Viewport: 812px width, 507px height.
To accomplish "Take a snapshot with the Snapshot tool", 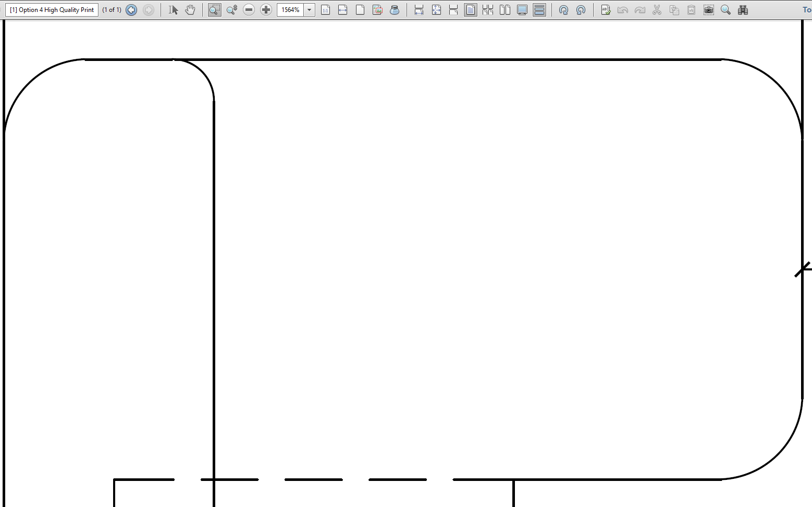I will click(708, 9).
